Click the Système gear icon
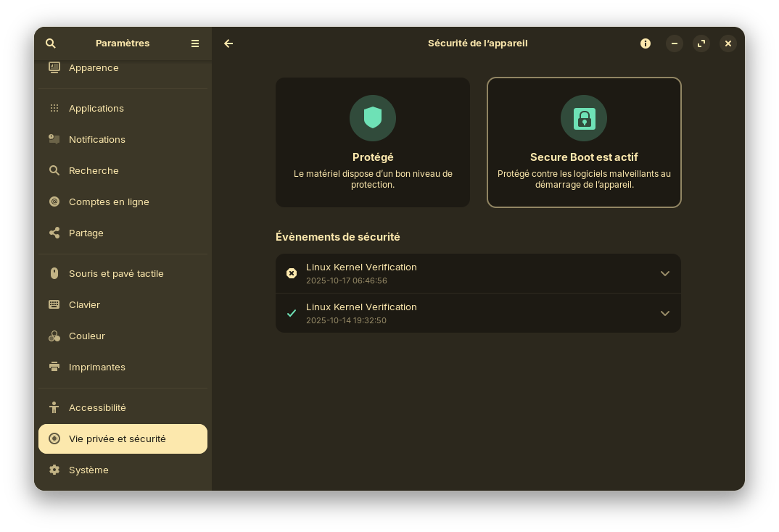Screen dimensions: 779x532 (x=54, y=470)
